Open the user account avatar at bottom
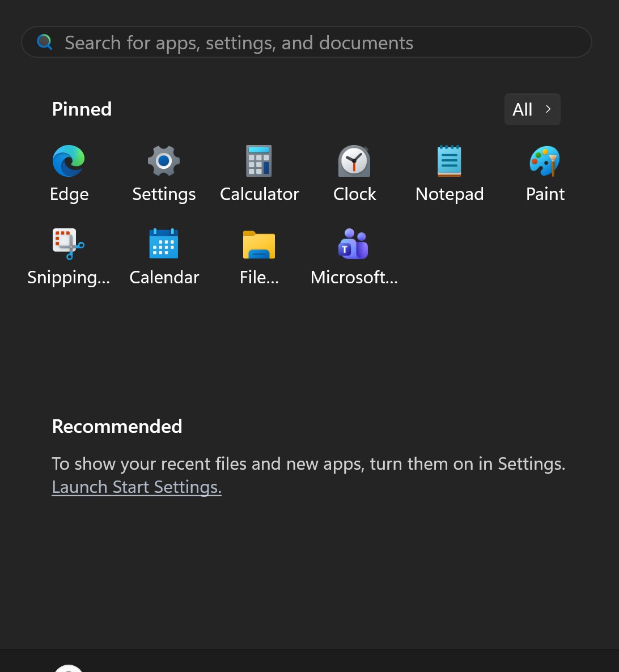619x672 pixels. [68, 669]
